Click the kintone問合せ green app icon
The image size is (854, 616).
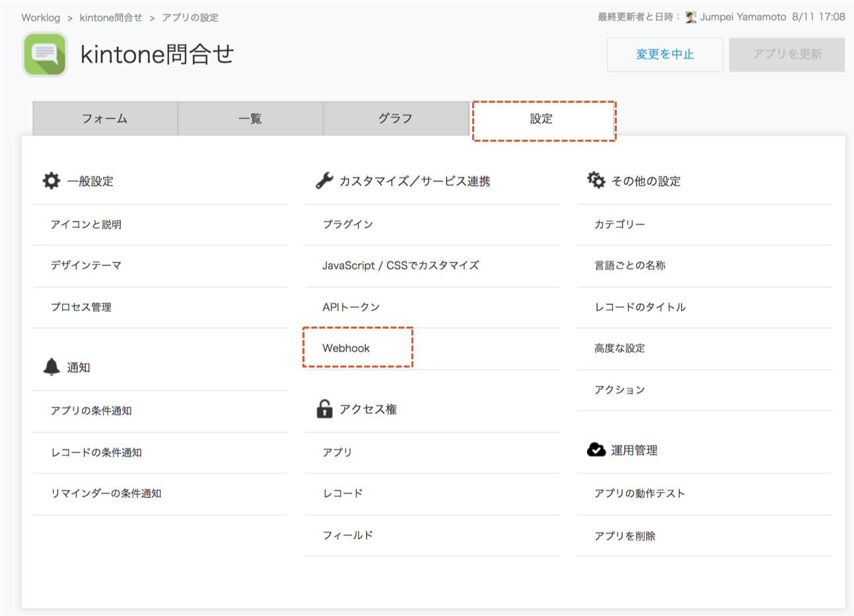45,54
